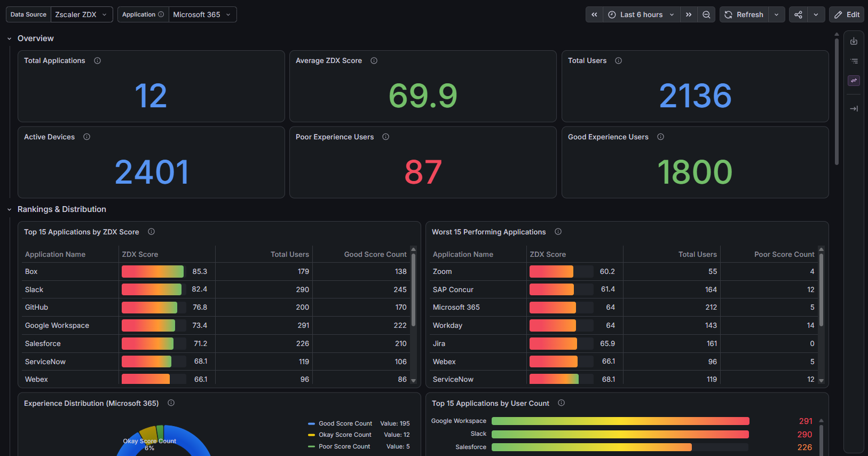This screenshot has height=456, width=868.
Task: Click the dock sidebar arrow icon
Action: coord(854,108)
